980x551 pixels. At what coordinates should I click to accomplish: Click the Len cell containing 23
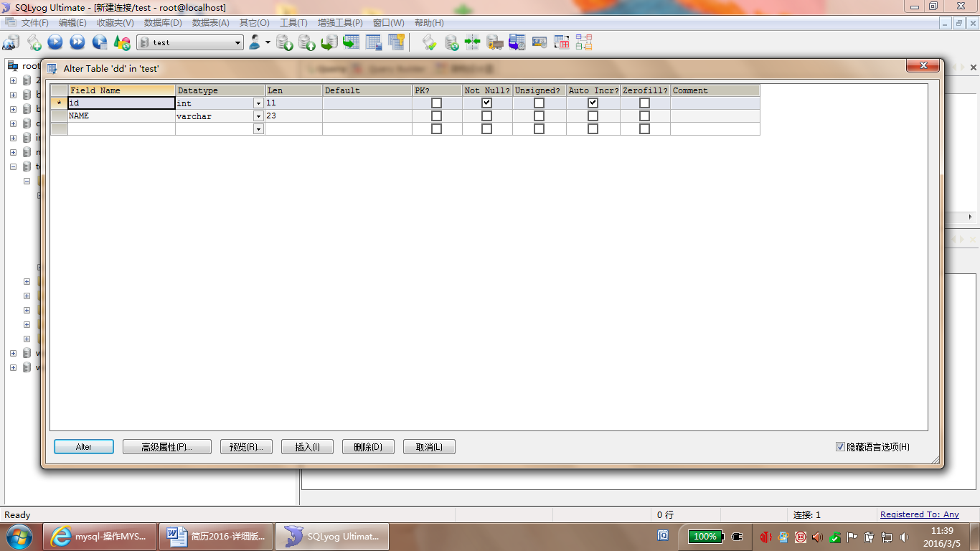coord(293,116)
